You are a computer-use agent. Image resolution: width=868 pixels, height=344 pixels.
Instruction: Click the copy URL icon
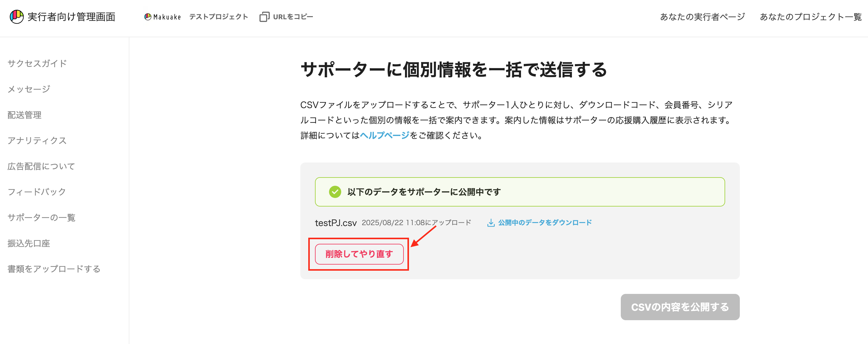[264, 16]
